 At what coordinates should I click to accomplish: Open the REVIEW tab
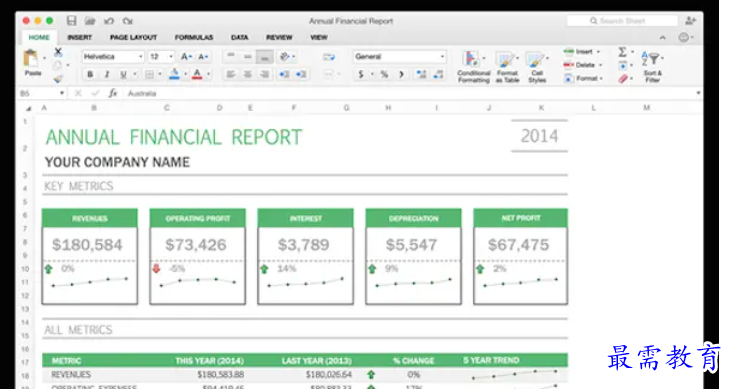279,37
